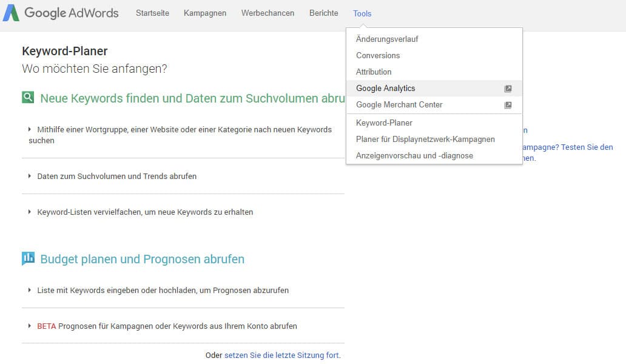Switch to the Werbechancen tab
The height and width of the screenshot is (364, 626).
click(x=268, y=13)
